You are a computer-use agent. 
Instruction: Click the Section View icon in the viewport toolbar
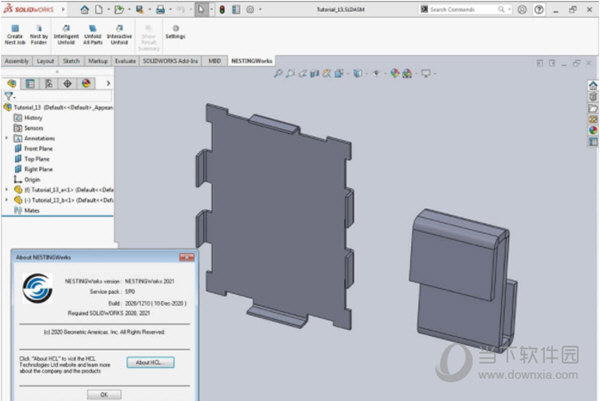click(x=315, y=73)
